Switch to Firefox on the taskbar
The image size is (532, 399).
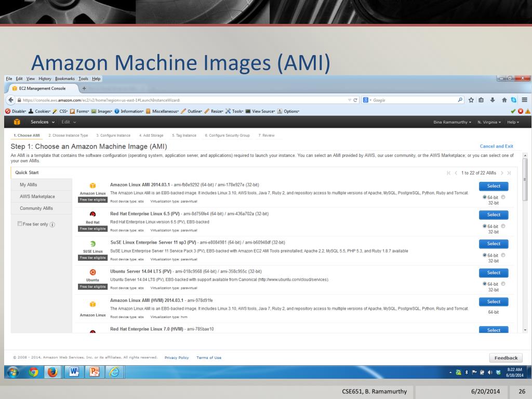point(52,372)
